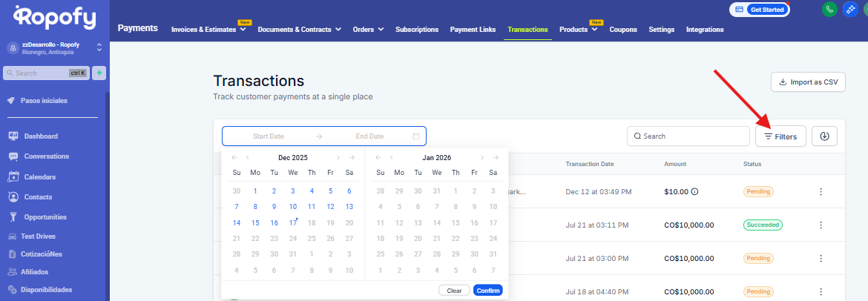The image size is (868, 301).
Task: Select December 12 in the calendar
Action: pos(330,207)
